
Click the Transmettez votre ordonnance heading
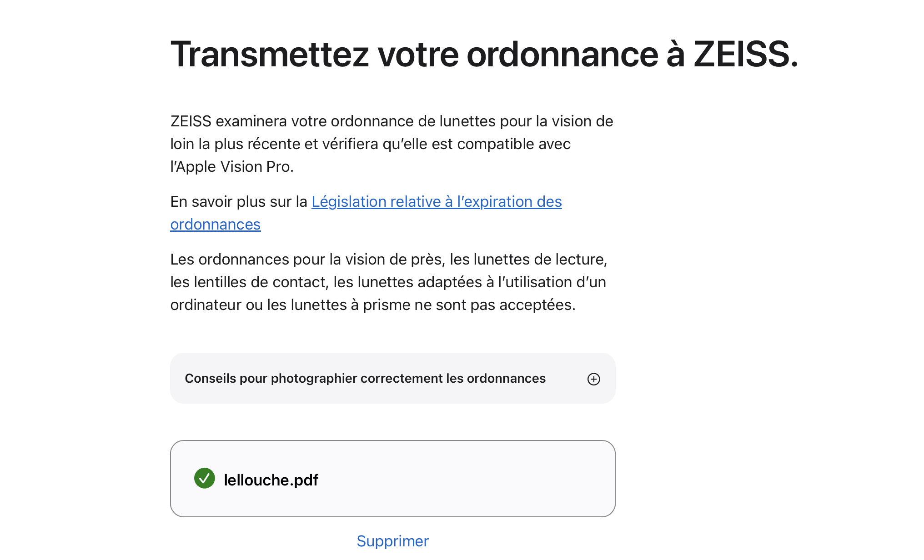(484, 54)
